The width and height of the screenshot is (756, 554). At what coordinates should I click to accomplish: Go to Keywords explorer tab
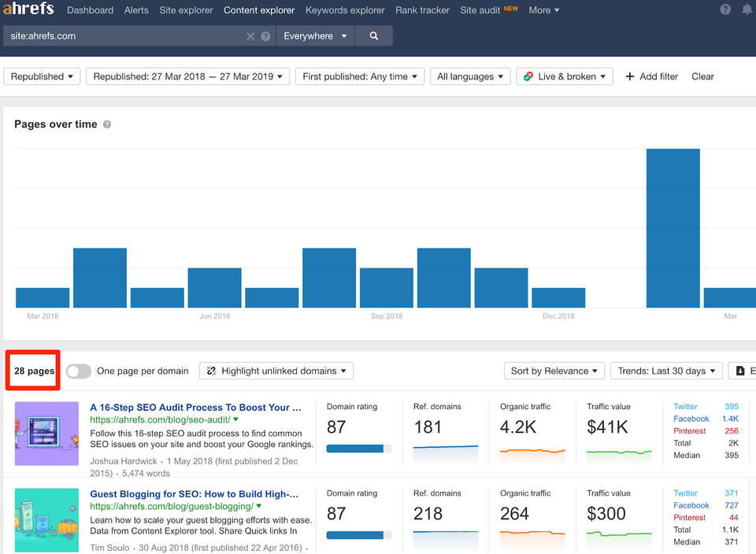pos(345,10)
